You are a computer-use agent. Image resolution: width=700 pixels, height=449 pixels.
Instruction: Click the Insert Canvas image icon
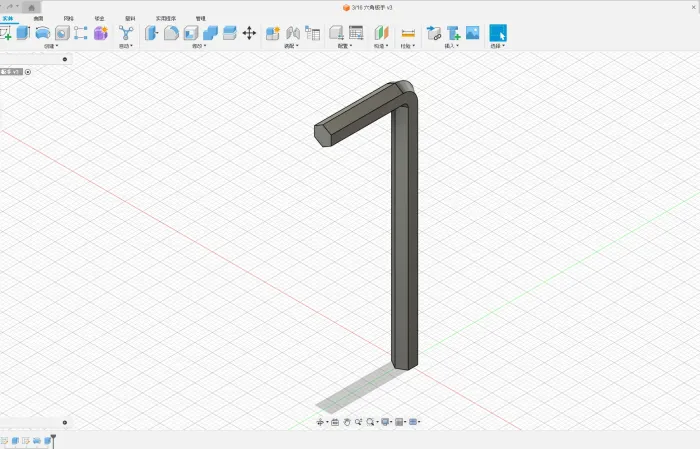pyautogui.click(x=472, y=33)
